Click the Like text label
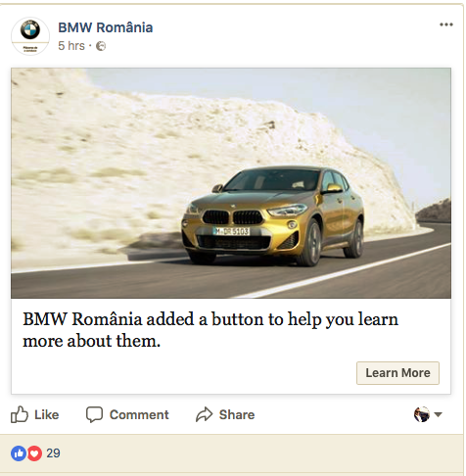 pyautogui.click(x=47, y=414)
